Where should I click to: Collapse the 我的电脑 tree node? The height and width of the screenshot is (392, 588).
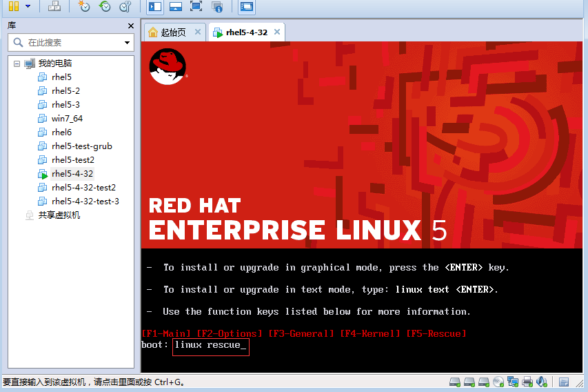coord(17,63)
